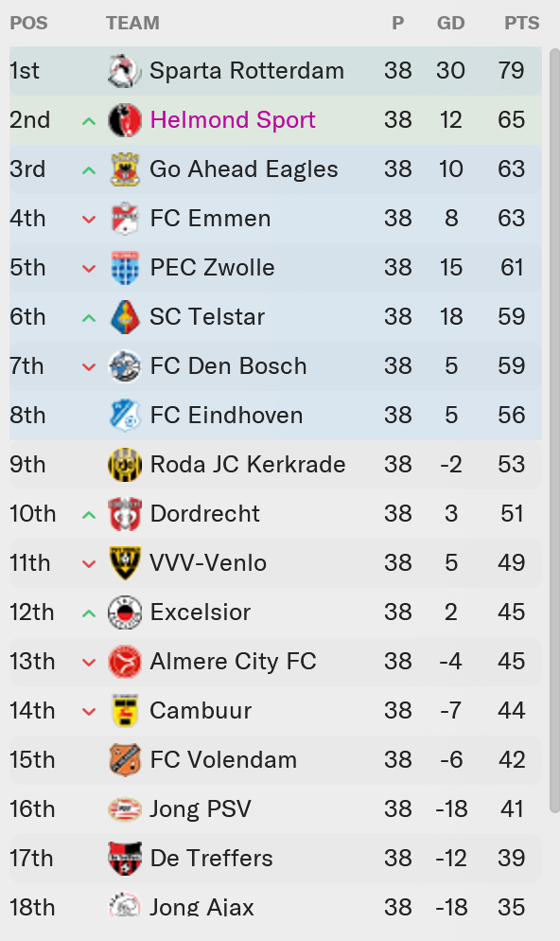Viewport: 560px width, 941px height.
Task: Click the Cambuur yellow crest
Action: pos(125,711)
